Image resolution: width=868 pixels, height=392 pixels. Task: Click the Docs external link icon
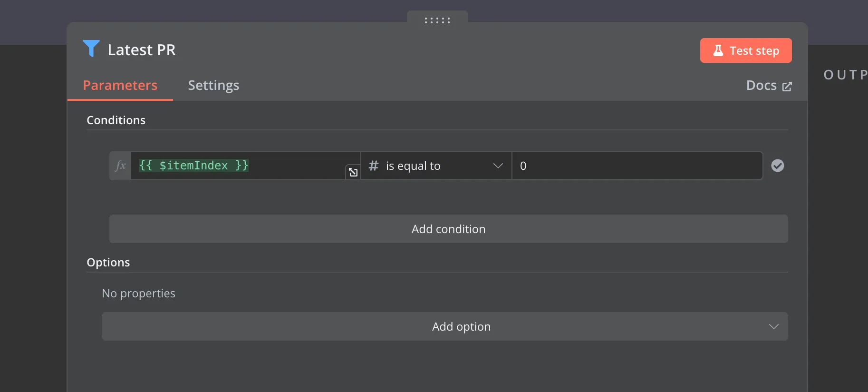pos(787,87)
